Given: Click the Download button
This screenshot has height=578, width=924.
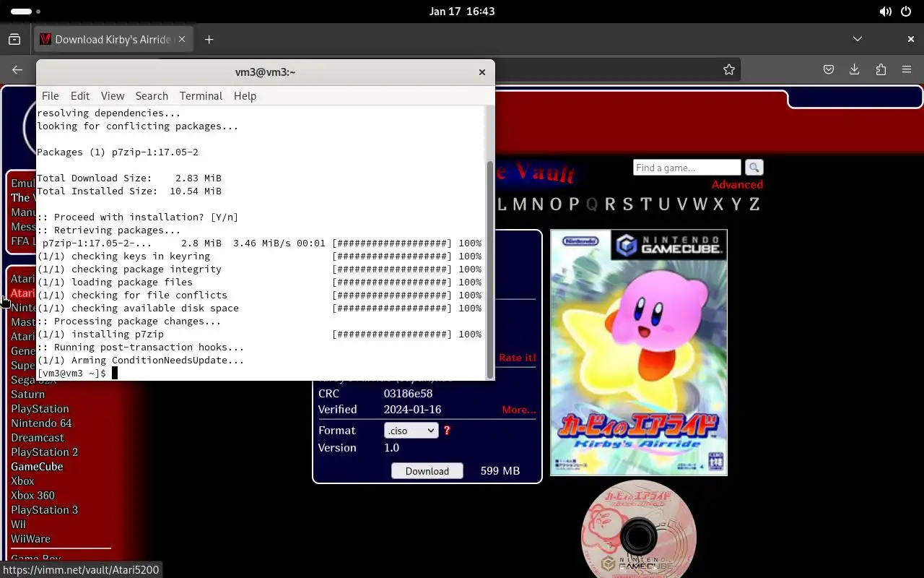Looking at the screenshot, I should pyautogui.click(x=427, y=471).
